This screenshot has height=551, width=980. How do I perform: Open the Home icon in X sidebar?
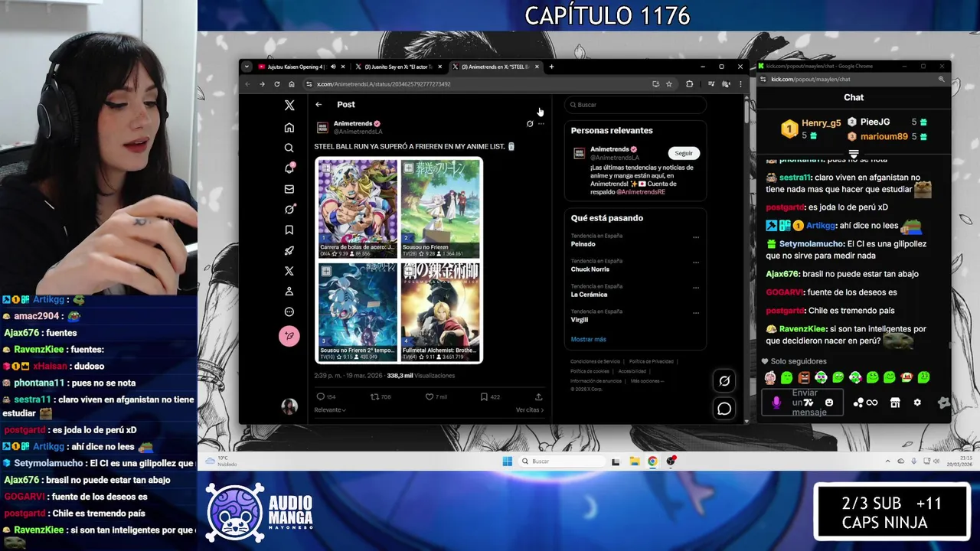[289, 128]
